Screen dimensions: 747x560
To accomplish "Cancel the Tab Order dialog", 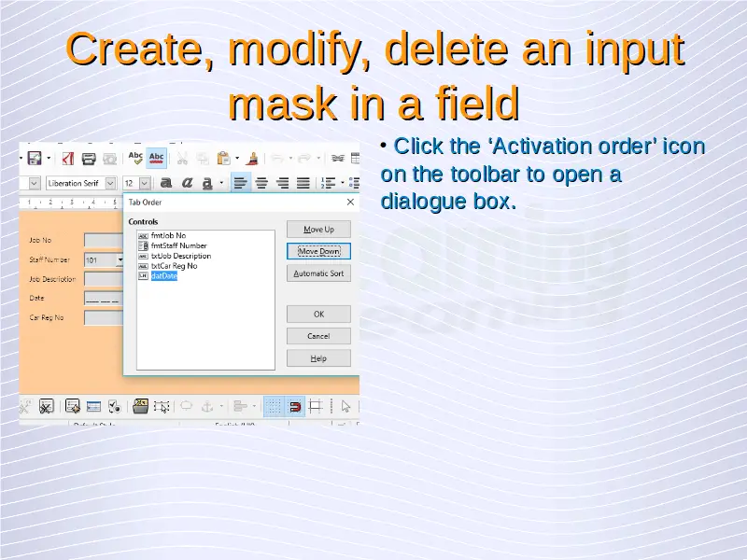I will pyautogui.click(x=318, y=336).
